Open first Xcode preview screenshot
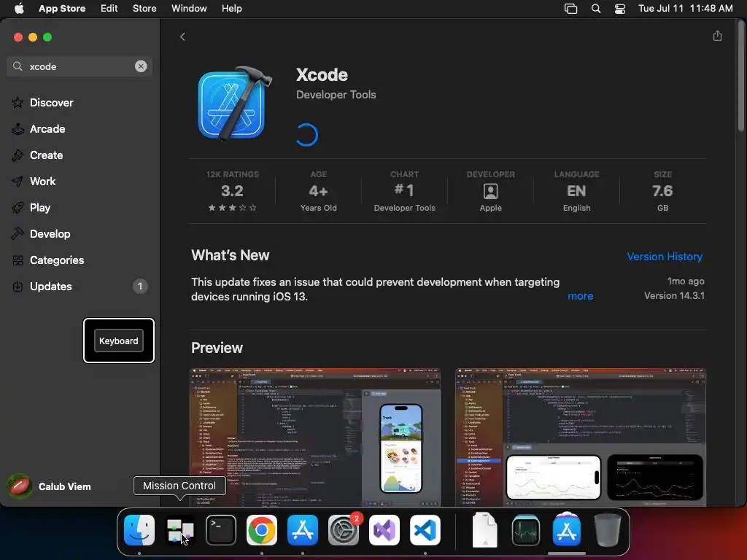The height and width of the screenshot is (560, 747). [x=315, y=437]
